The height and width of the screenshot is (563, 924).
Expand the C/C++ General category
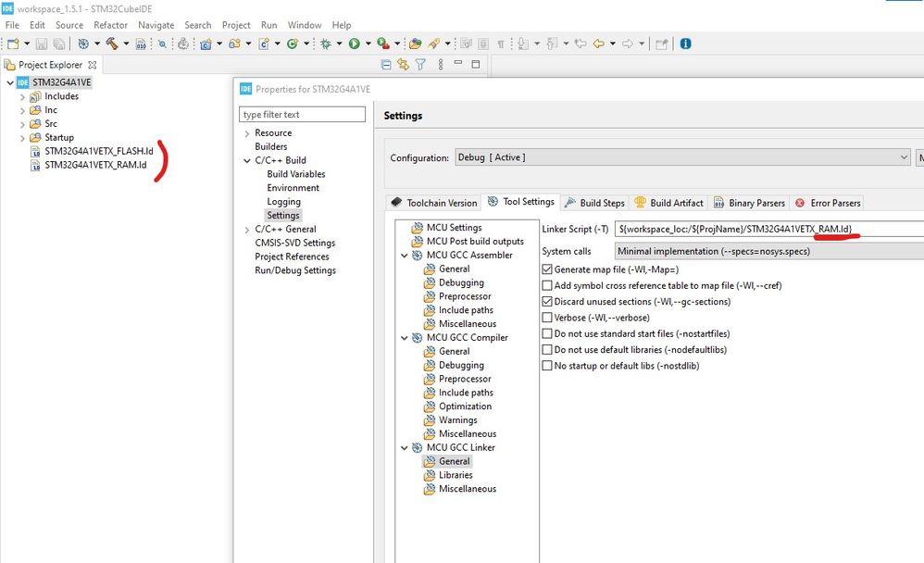[247, 230]
